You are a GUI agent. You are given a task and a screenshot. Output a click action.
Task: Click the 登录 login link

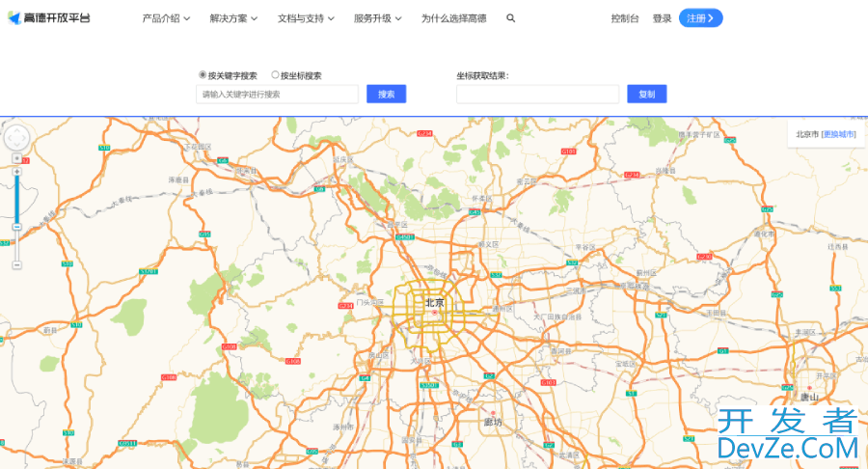tap(662, 18)
